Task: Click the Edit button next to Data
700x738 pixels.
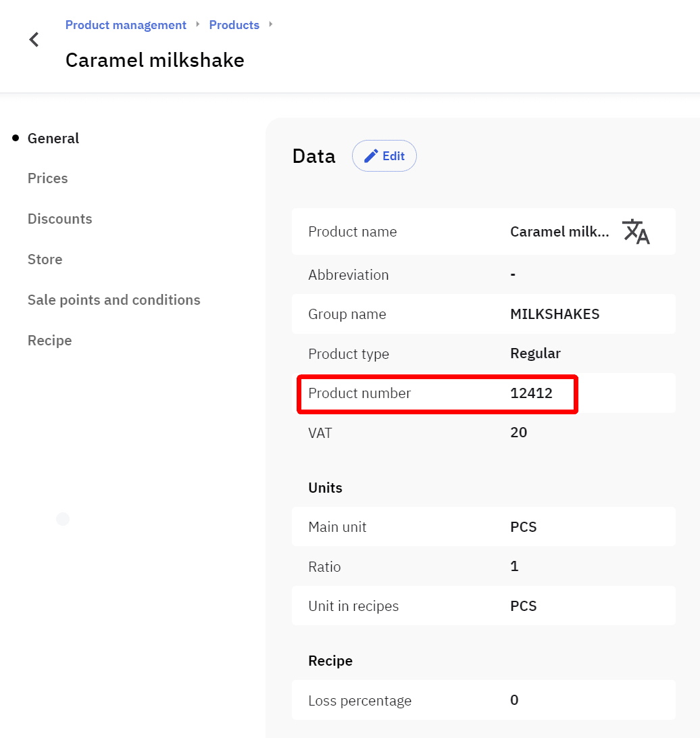Action: 384,156
